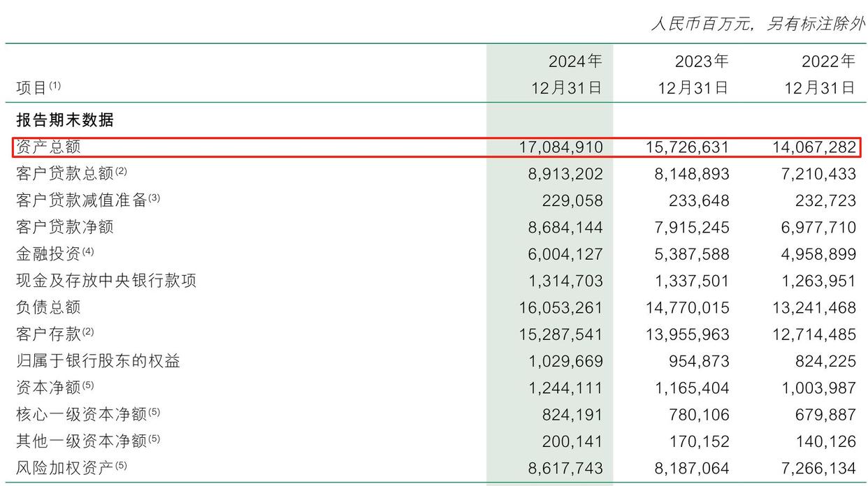Screen dimensions: 868x486
Task: Click the 2024 资产总额 value 17,084,910
Action: pos(560,147)
